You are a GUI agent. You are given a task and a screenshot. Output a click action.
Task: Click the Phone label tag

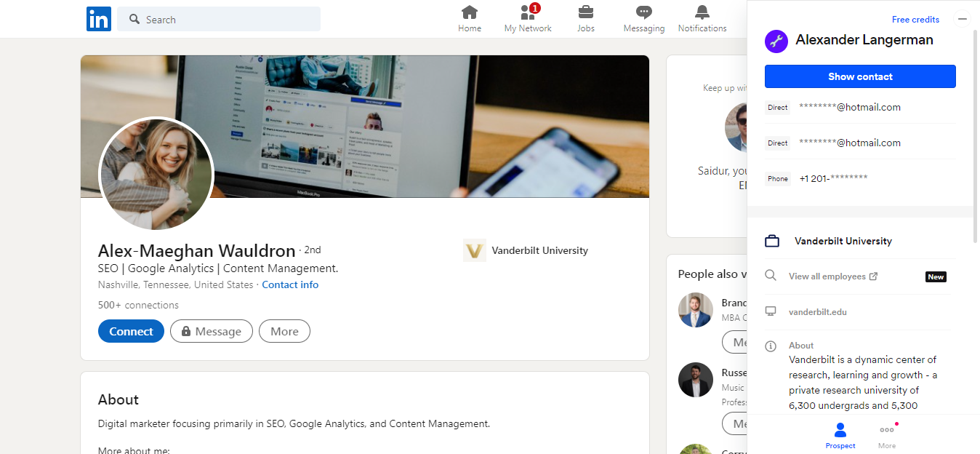click(x=778, y=178)
